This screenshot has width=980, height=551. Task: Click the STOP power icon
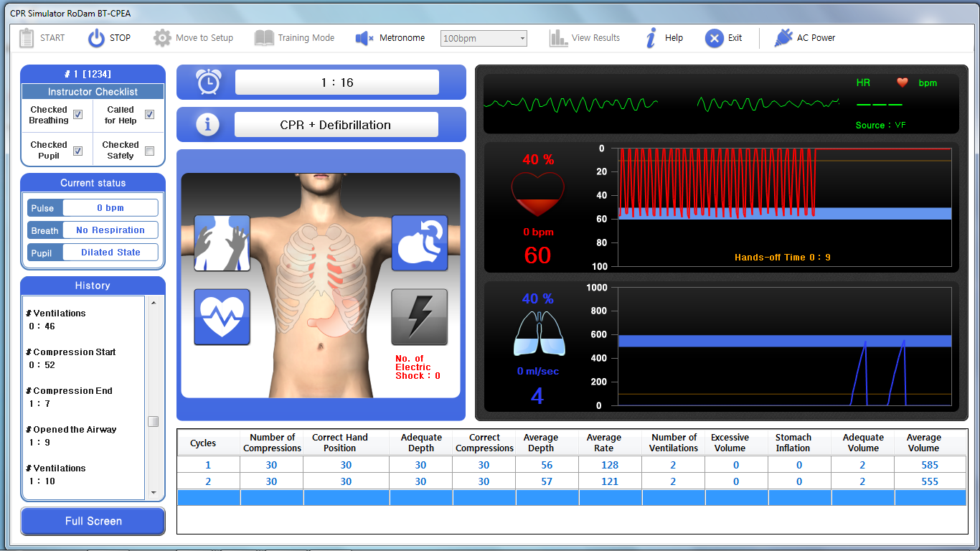point(96,38)
